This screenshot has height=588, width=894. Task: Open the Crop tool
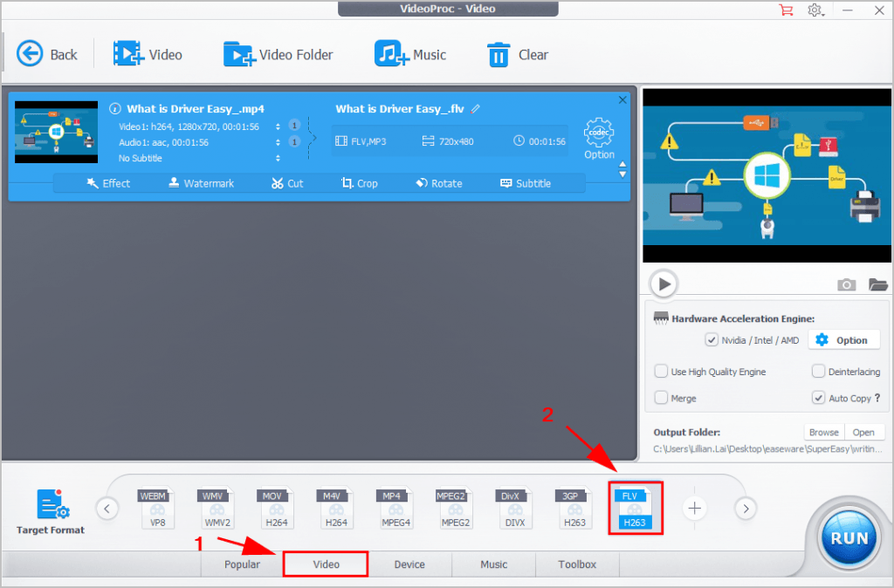tap(359, 183)
